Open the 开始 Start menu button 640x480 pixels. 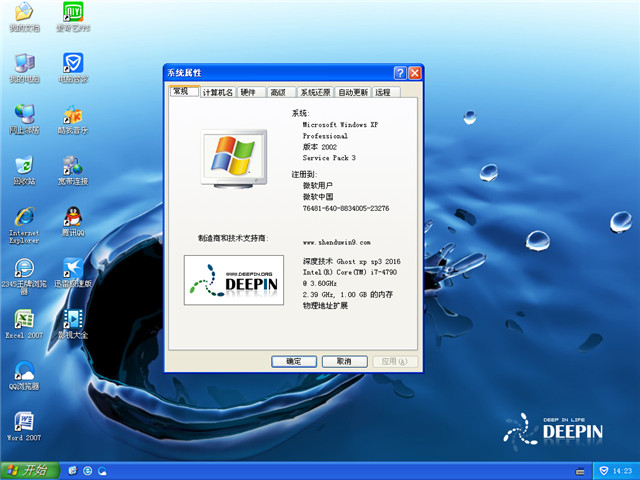point(30,471)
